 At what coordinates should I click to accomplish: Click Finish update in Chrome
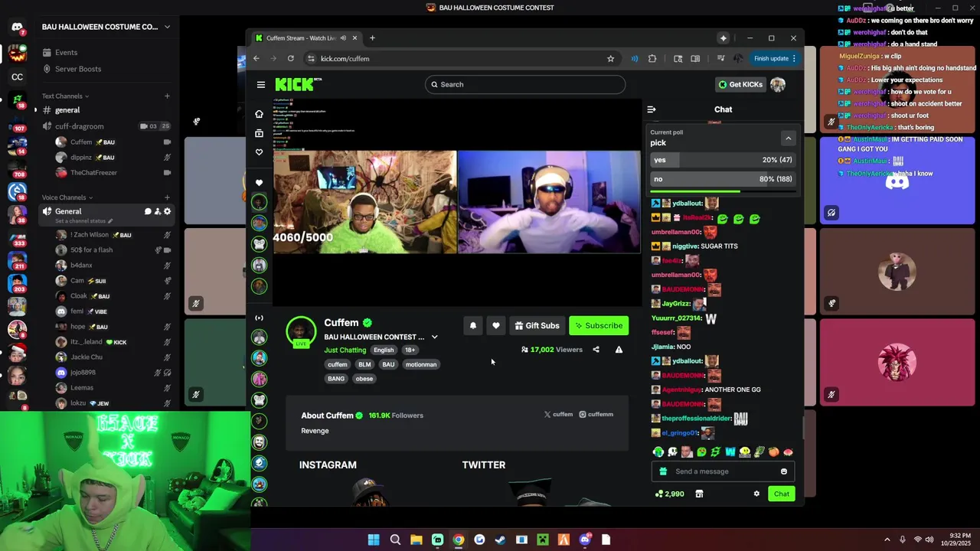(771, 59)
